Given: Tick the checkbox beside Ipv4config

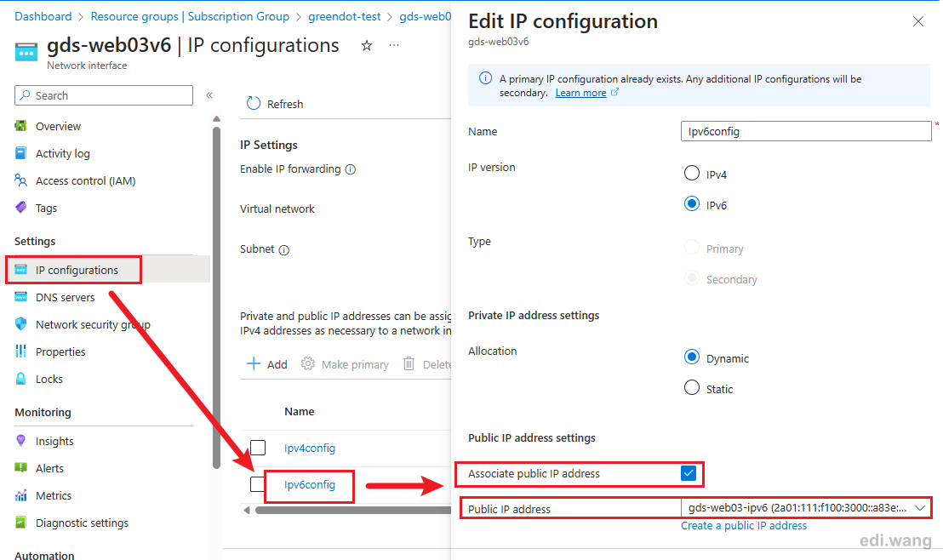Looking at the screenshot, I should click(258, 448).
